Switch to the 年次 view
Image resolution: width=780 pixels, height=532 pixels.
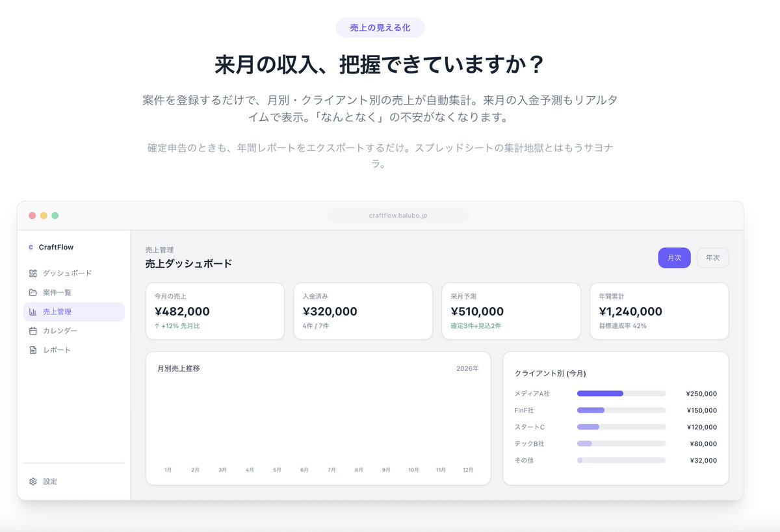coord(712,258)
